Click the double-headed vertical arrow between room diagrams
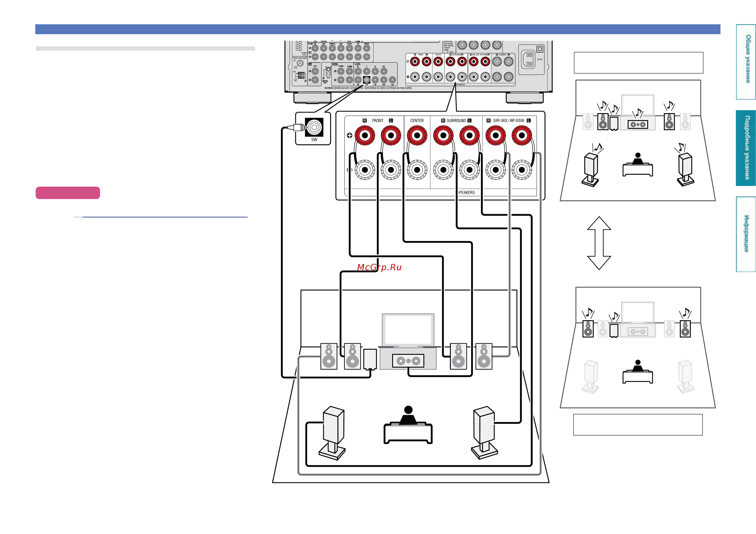 click(599, 243)
